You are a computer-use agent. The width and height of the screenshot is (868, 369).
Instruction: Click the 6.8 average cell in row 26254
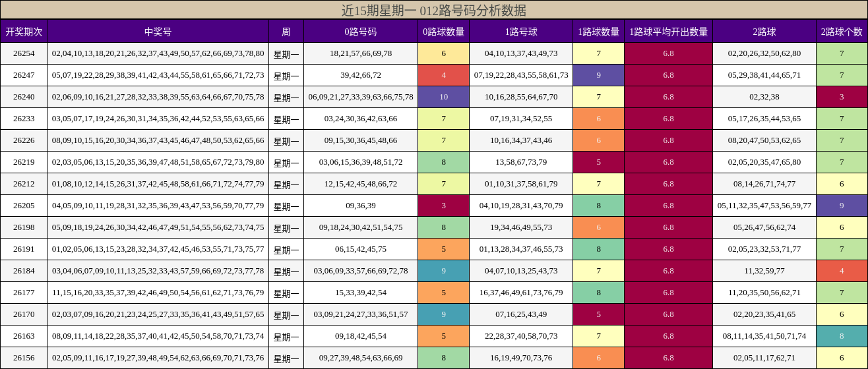pyautogui.click(x=669, y=53)
